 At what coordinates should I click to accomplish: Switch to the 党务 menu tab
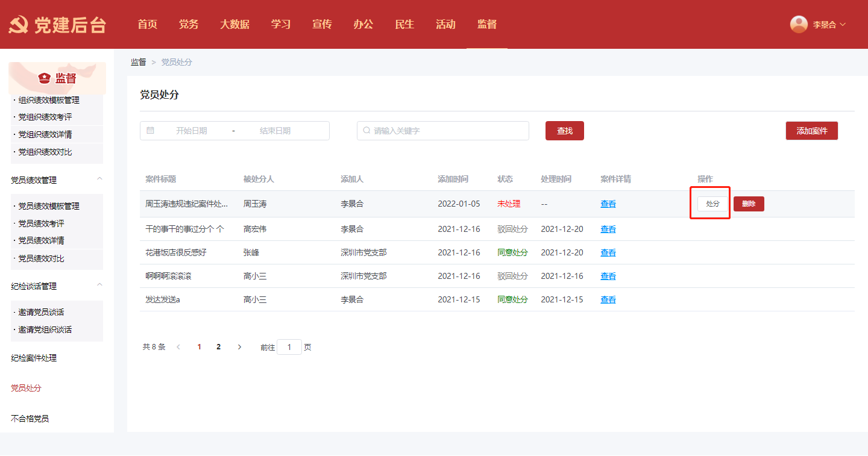pyautogui.click(x=189, y=25)
